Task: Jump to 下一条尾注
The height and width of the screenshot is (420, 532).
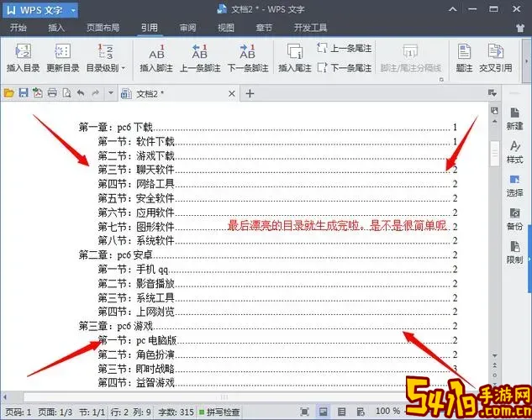Action: pos(345,68)
